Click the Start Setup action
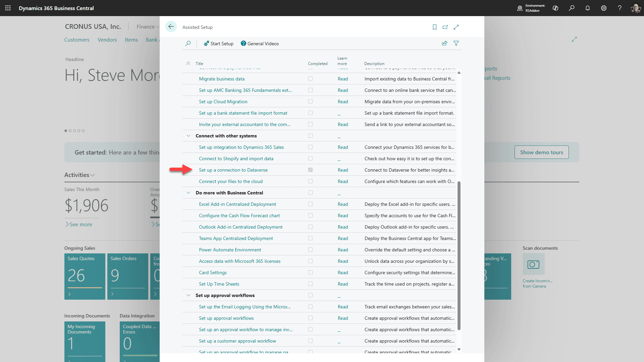 coord(219,44)
